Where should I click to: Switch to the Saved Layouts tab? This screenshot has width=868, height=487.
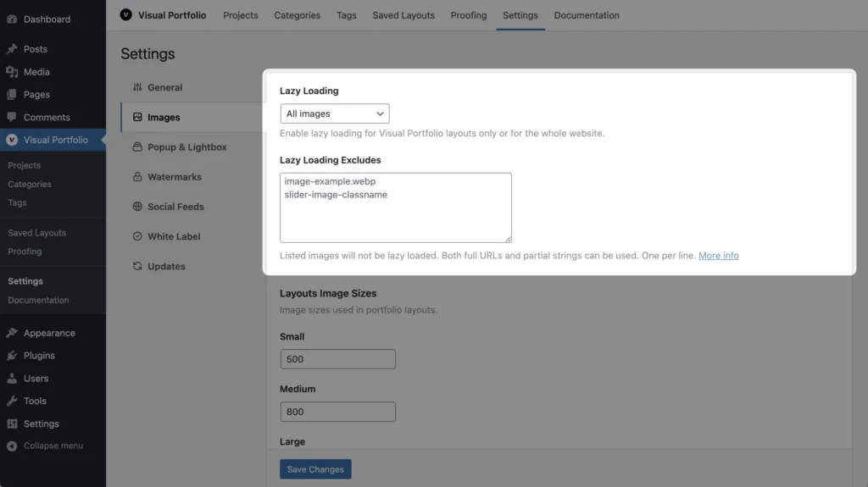click(403, 15)
